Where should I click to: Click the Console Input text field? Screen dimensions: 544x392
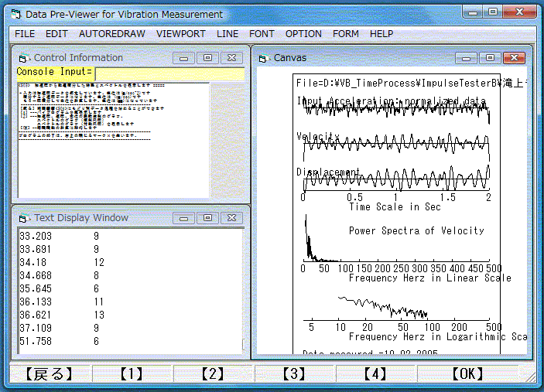[x=169, y=72]
